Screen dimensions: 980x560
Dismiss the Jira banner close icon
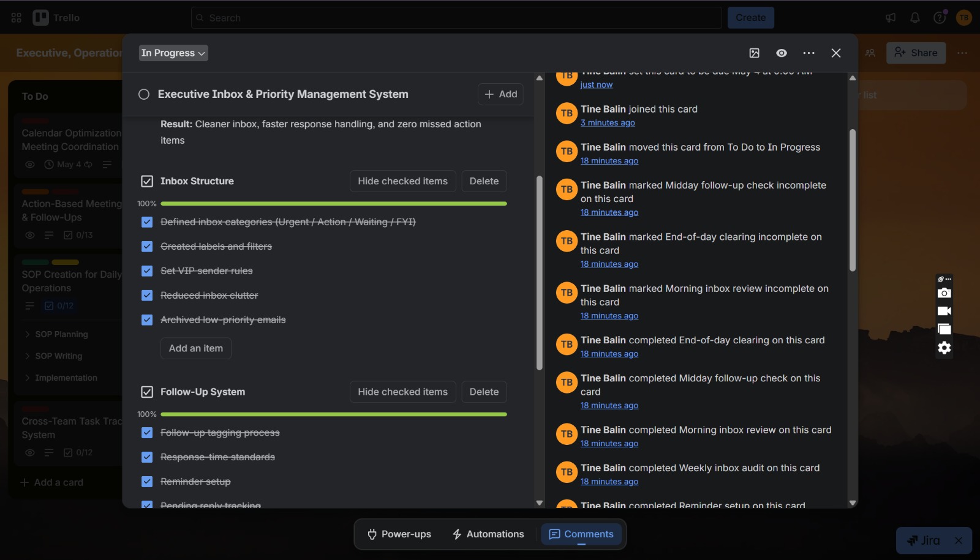point(959,540)
